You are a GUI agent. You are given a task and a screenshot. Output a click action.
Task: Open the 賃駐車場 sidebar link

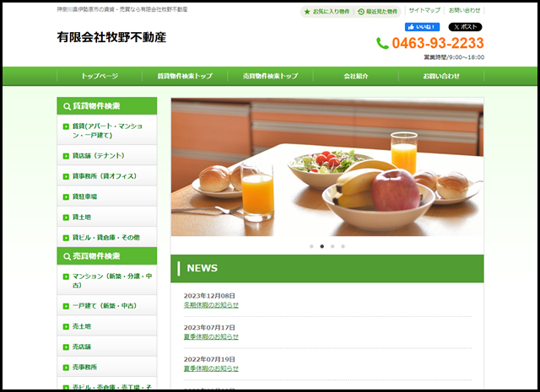[107, 196]
